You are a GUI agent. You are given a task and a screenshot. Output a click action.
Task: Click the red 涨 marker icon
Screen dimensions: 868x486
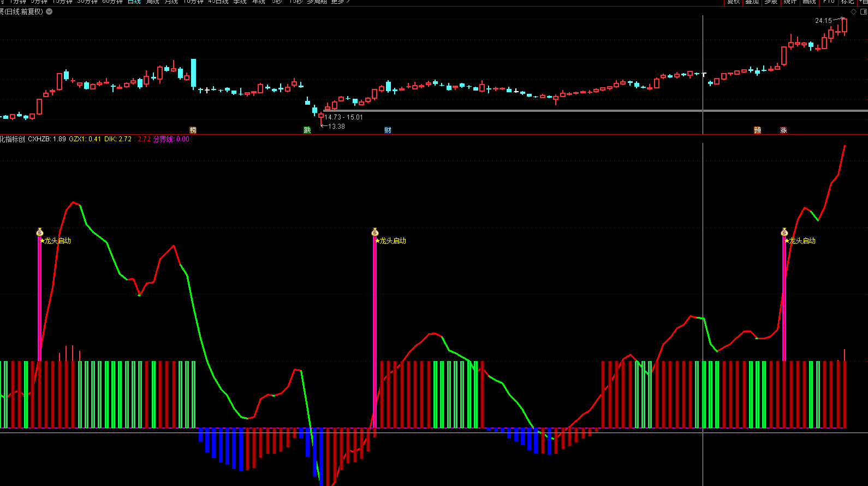tap(783, 130)
